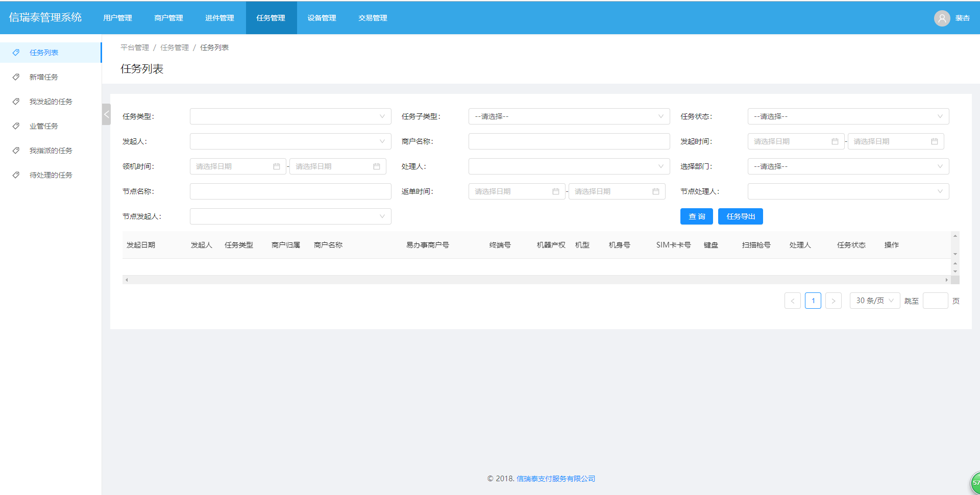Open the 选择部门 dropdown
Viewport: 980px width, 495px height.
tap(848, 166)
